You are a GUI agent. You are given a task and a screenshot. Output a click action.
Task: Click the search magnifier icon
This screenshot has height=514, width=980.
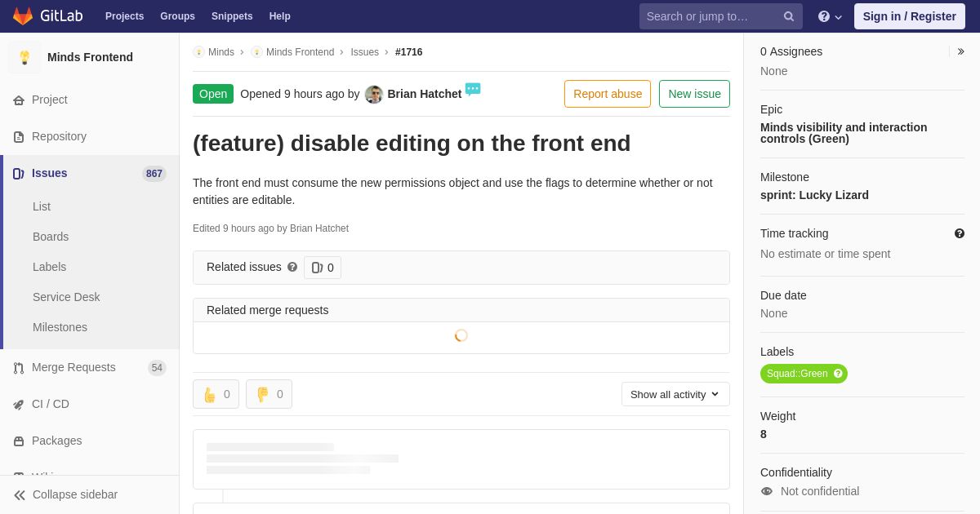pos(788,16)
